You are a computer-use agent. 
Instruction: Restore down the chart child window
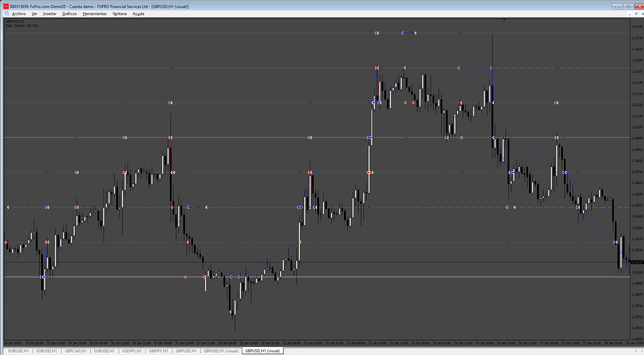[x=636, y=14]
